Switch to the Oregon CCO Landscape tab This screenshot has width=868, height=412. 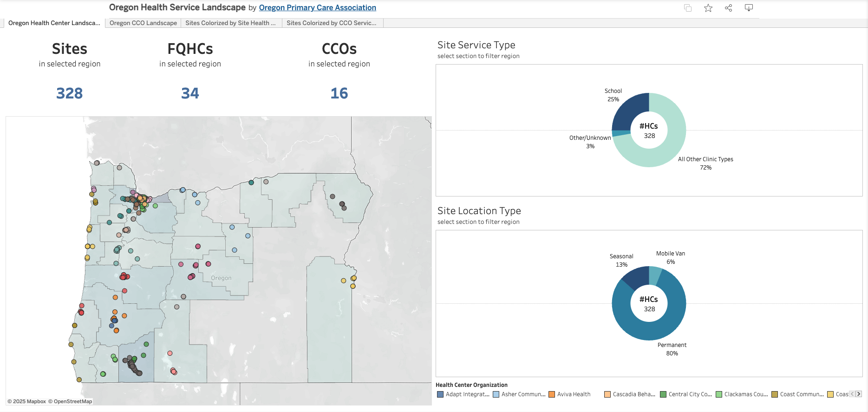click(x=143, y=23)
